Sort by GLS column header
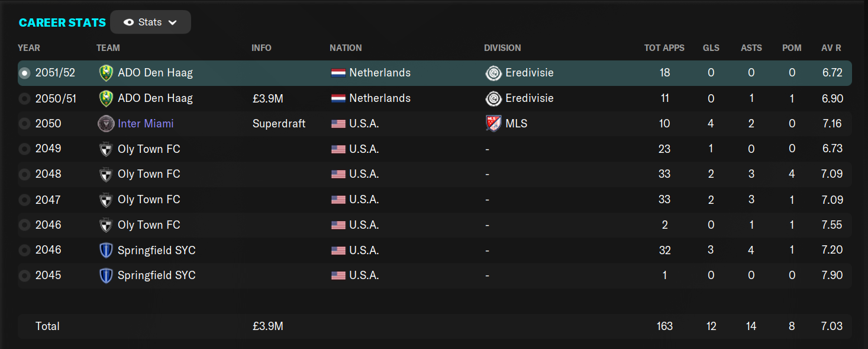Viewport: 868px width, 349px height. [711, 48]
